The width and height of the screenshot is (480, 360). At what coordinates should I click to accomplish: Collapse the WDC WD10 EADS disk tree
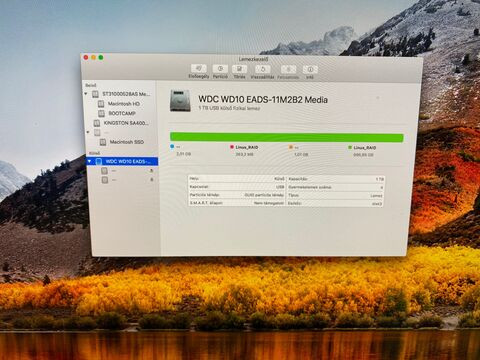click(89, 161)
